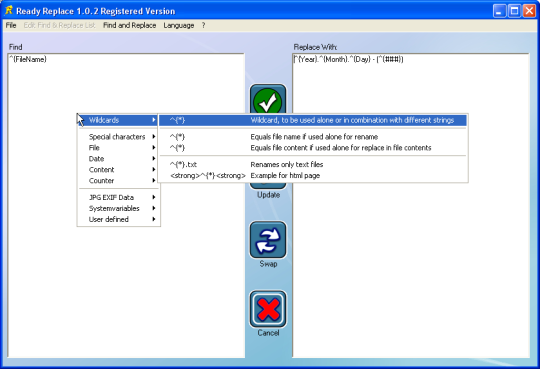Viewport: 540px width, 369px height.
Task: Maximize the Ready Replace window
Action: [x=514, y=11]
